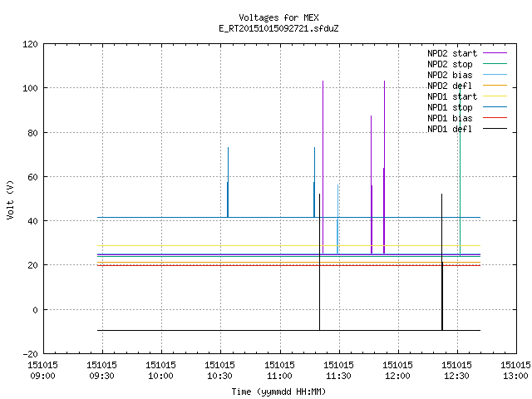Click the blue NPD1 stop spike before 11:30
532x399 pixels.
[314, 182]
